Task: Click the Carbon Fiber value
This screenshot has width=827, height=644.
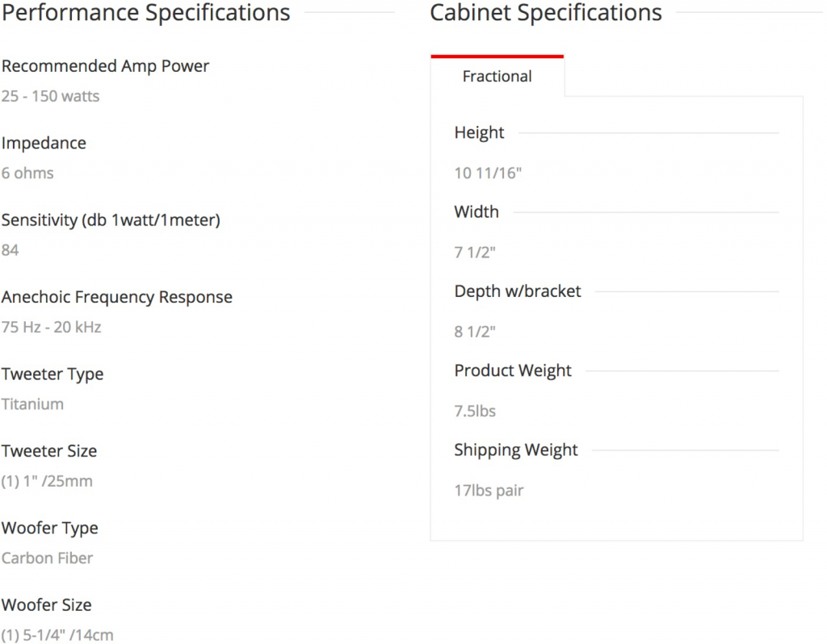Action: (x=47, y=558)
